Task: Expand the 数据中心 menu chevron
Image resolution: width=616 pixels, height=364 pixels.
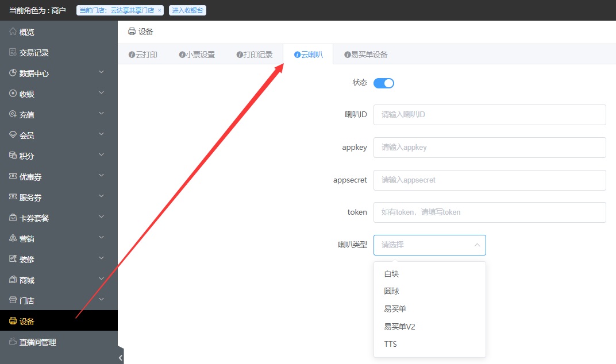Action: tap(101, 72)
